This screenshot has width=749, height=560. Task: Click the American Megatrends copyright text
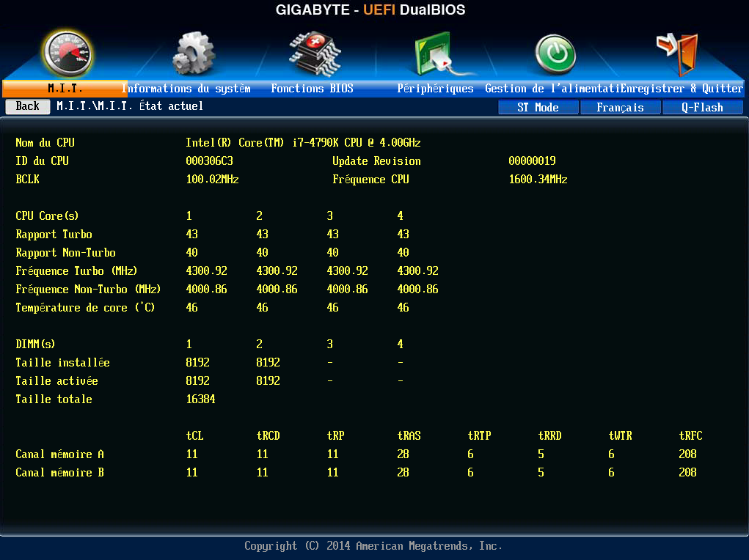point(373,545)
